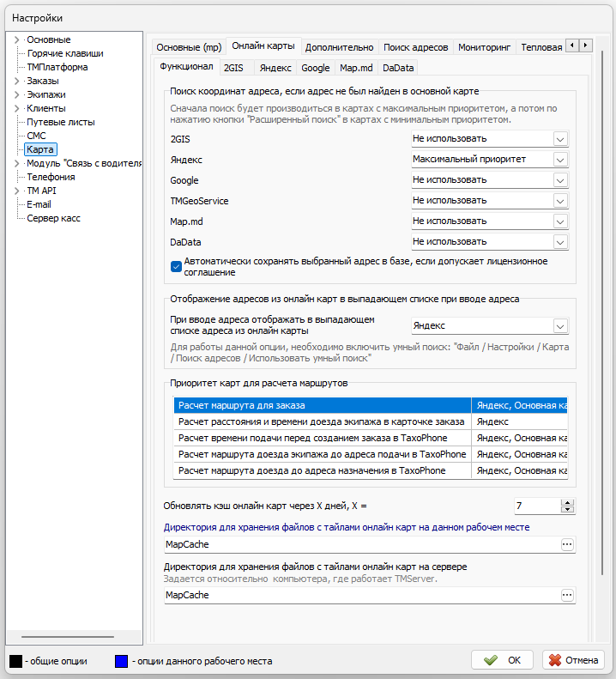616x679 pixels.
Task: Switch to Мониторинг tab
Action: [485, 47]
